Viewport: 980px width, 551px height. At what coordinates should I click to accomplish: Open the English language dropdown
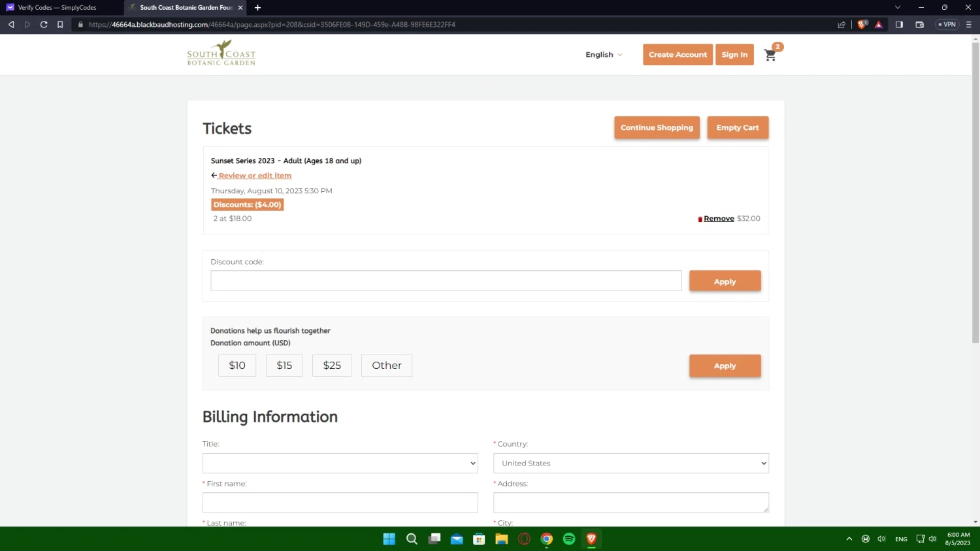(604, 55)
